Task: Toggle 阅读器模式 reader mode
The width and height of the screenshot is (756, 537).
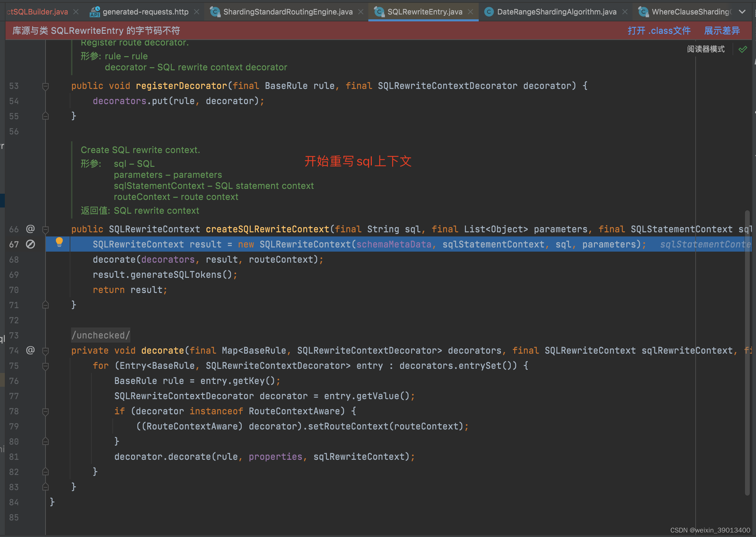Action: (706, 49)
